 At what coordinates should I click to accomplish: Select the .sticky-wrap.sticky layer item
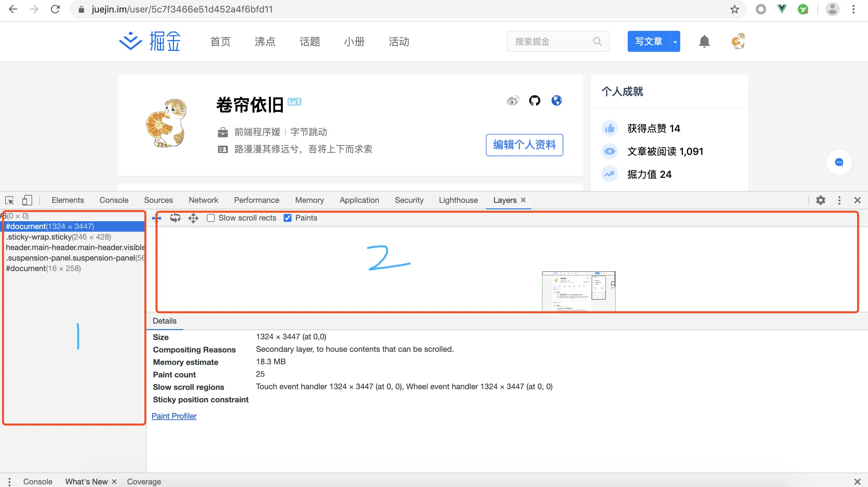58,237
